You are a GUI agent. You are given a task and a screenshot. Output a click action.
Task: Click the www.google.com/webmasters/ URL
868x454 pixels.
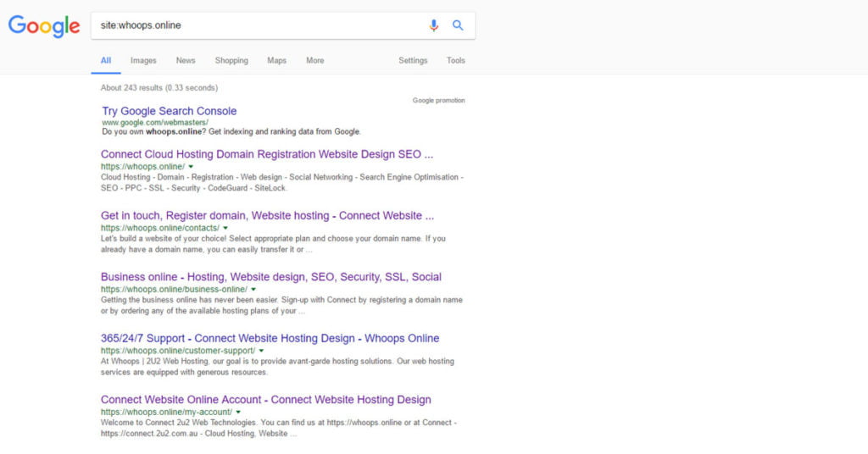[155, 122]
